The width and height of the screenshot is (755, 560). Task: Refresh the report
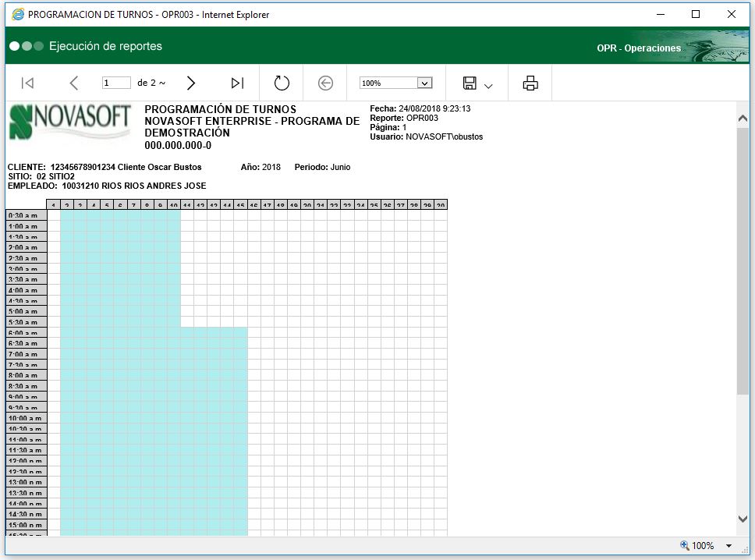[282, 83]
